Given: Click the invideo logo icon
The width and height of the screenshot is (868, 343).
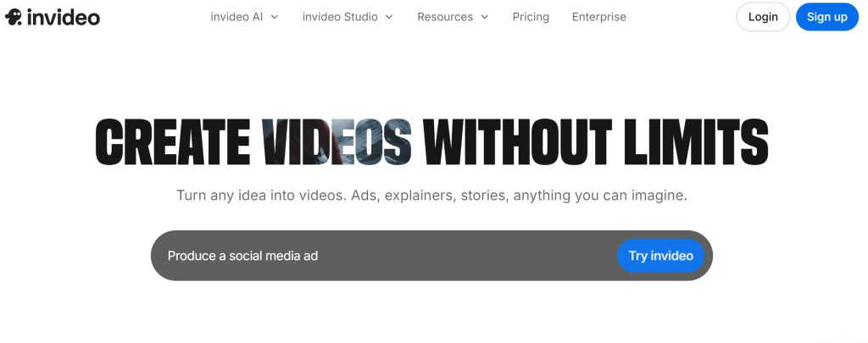Looking at the screenshot, I should [14, 17].
